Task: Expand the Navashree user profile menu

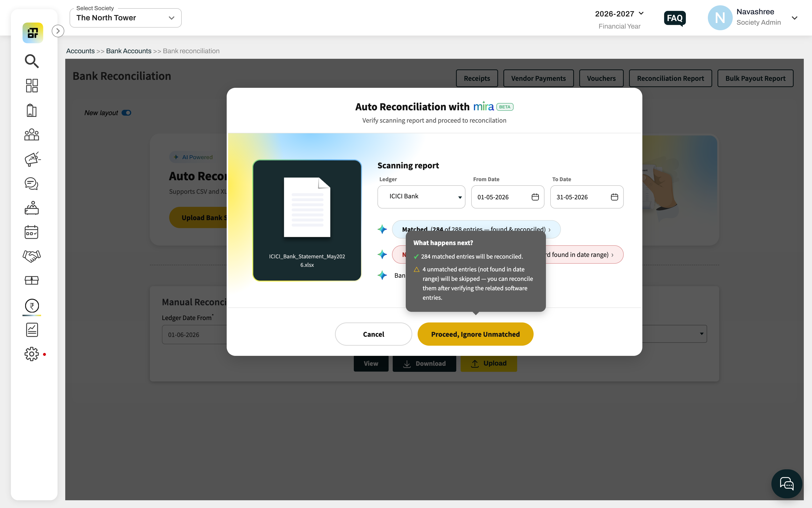Action: click(x=794, y=18)
